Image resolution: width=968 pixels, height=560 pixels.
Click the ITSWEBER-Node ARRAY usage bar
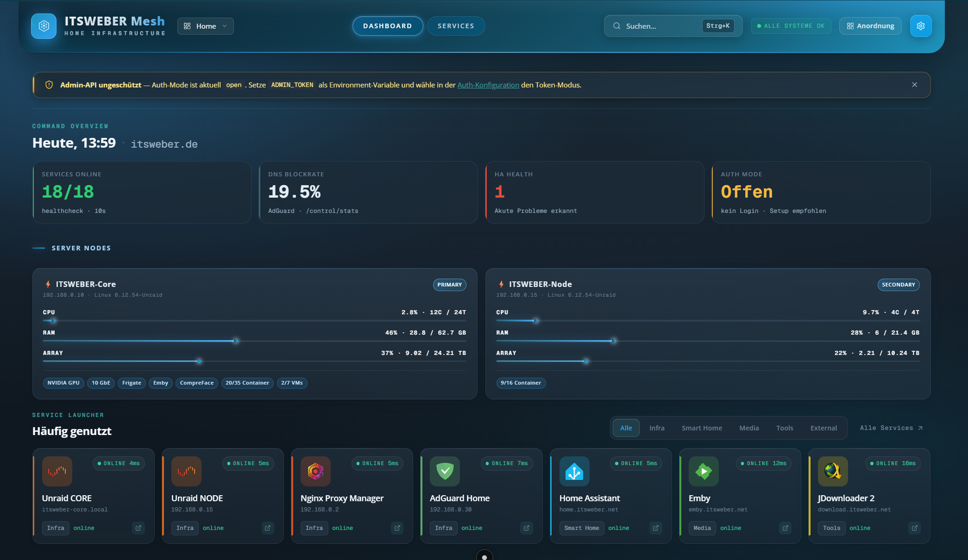pos(708,361)
